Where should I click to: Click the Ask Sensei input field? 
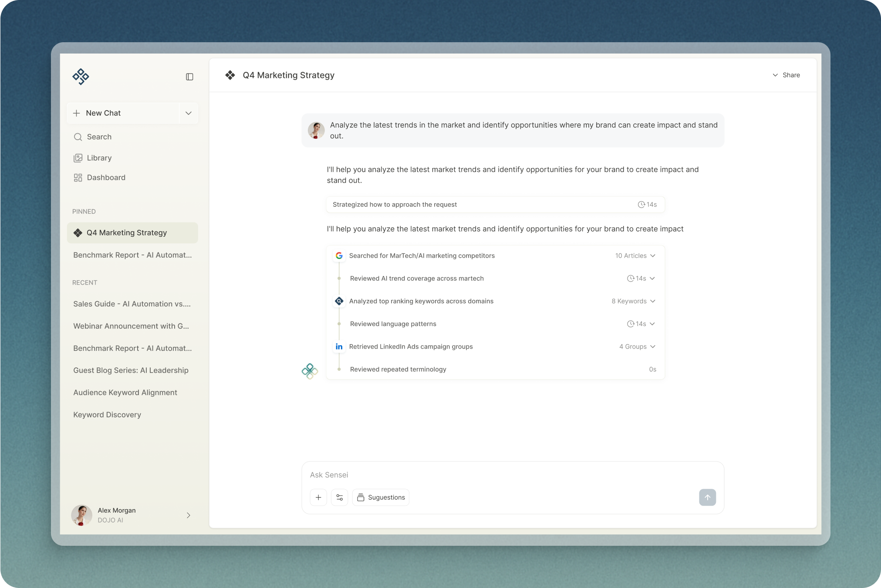[501, 475]
